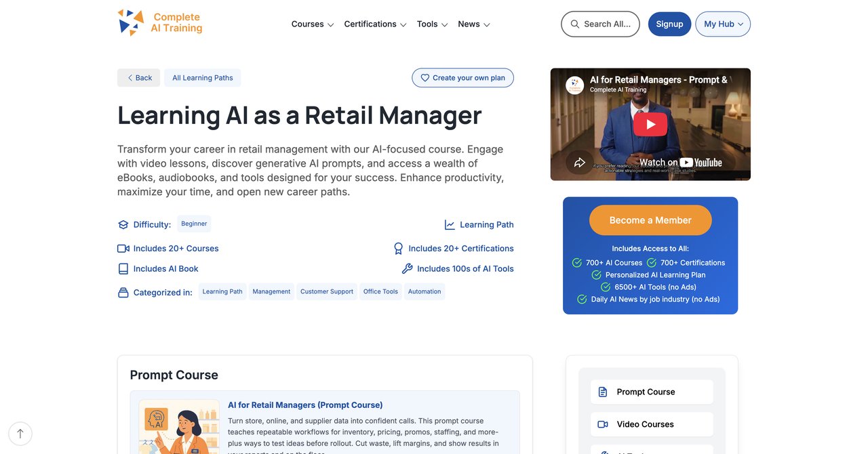Expand the Courses dropdown menu
This screenshot has height=454, width=868.
[x=313, y=24]
